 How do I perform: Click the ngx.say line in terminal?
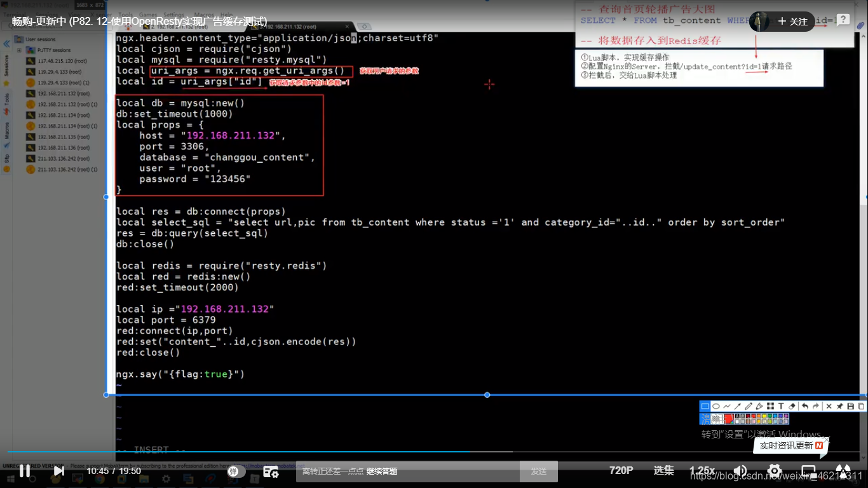tap(180, 374)
